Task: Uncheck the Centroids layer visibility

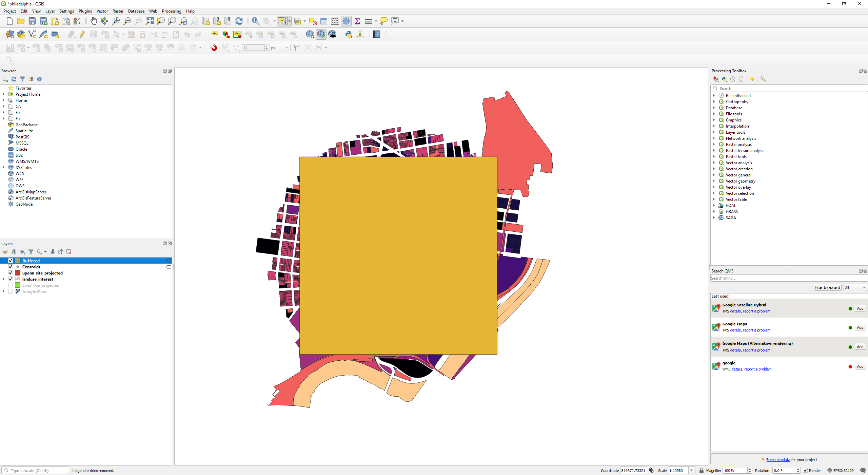Action: [11, 267]
